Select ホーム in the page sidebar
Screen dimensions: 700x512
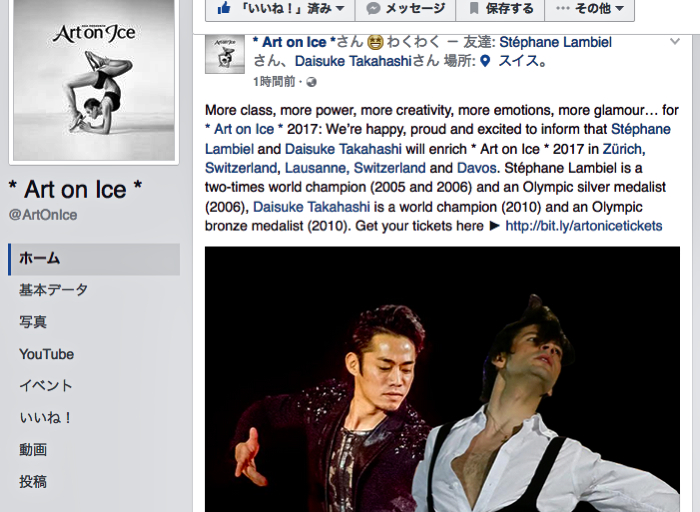click(x=94, y=259)
